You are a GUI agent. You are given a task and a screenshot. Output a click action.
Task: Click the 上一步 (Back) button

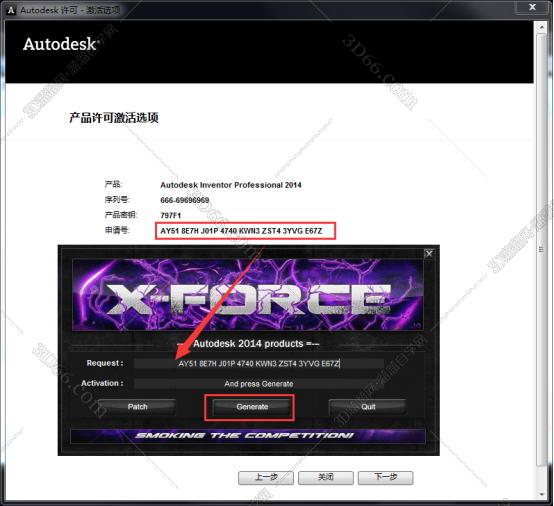point(266,478)
